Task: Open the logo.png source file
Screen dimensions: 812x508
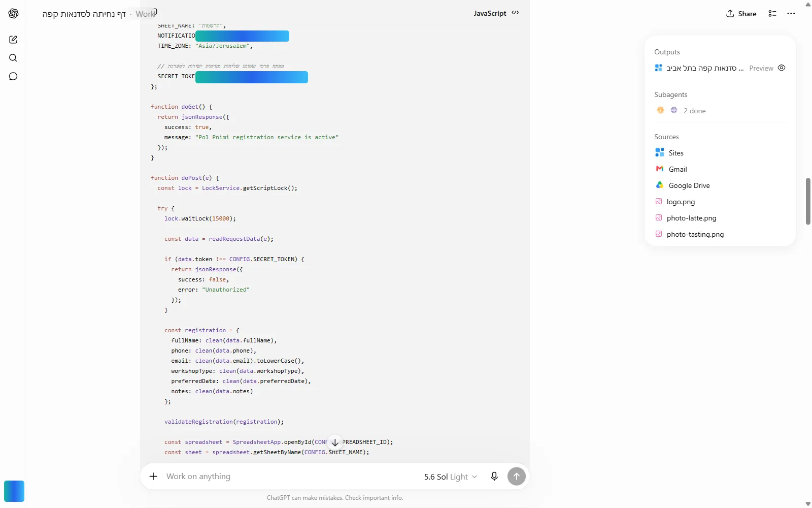Action: pyautogui.click(x=675, y=202)
